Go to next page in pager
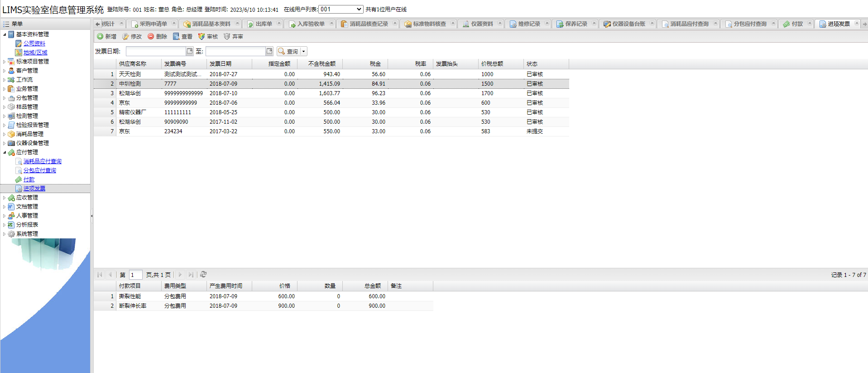Screen dimensions: 868x373 (180, 274)
